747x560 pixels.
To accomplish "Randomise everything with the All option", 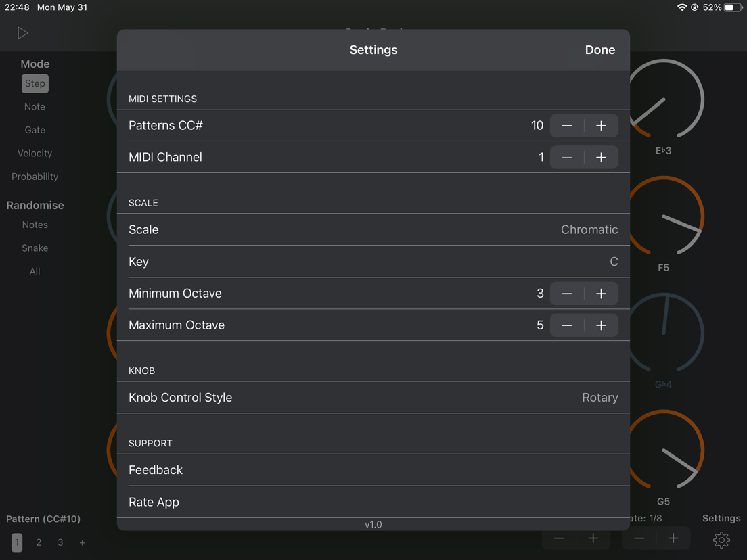I will coord(35,271).
